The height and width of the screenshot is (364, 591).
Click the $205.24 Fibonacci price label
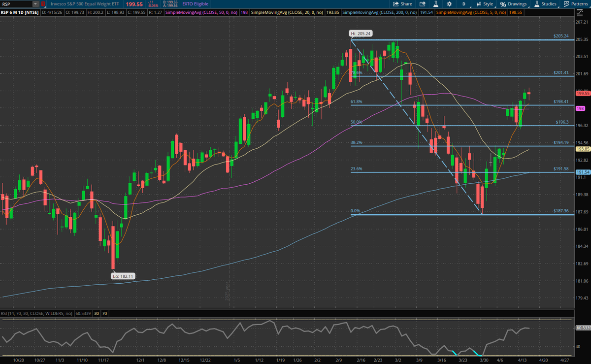pyautogui.click(x=561, y=36)
